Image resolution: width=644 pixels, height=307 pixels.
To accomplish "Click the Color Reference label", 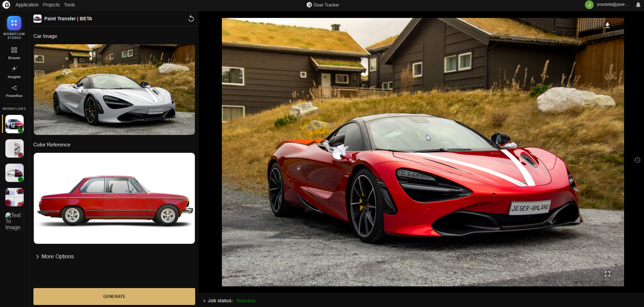I will 52,145.
